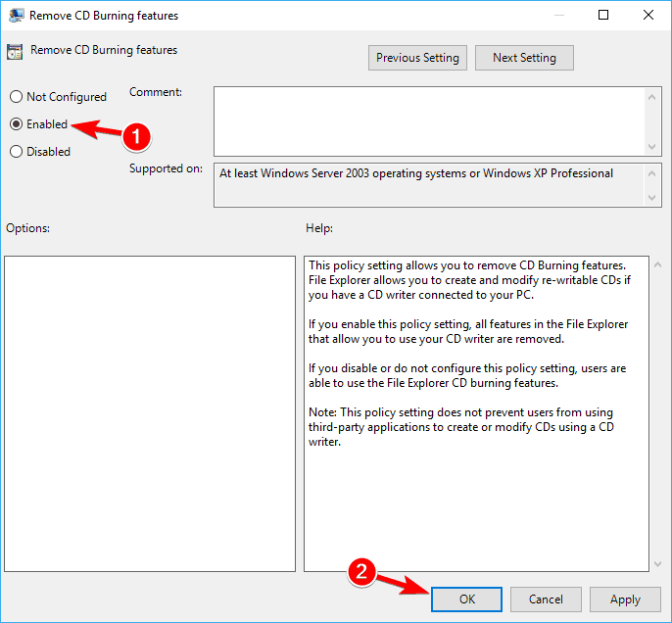Screen dimensions: 672x623
Task: Apply the policy changes
Action: (625, 599)
